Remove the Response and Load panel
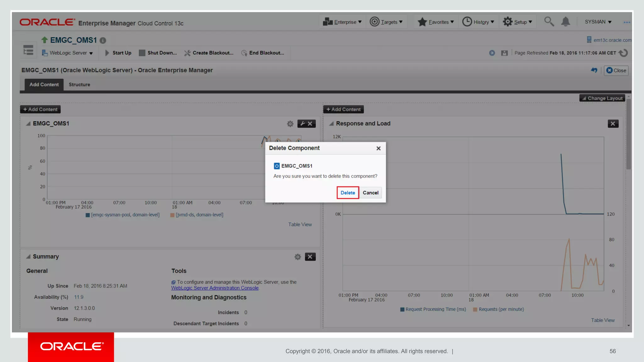The height and width of the screenshot is (362, 644). pyautogui.click(x=613, y=123)
